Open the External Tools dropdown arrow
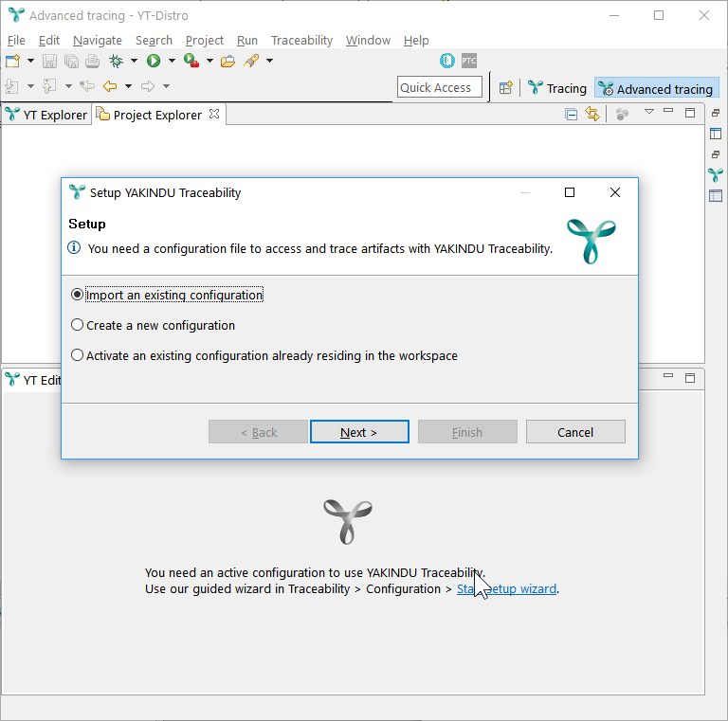Viewport: 728px width, 721px height. [x=209, y=61]
